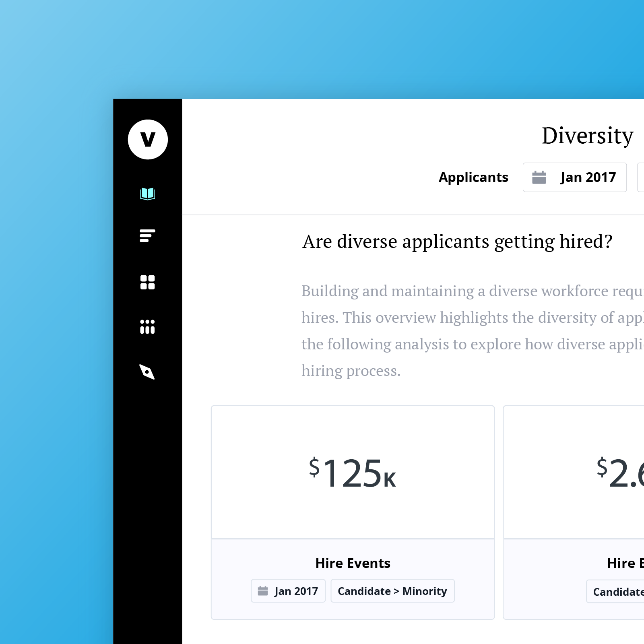This screenshot has width=644, height=644.
Task: Click the Jan 2017 chip under Hire Events
Action: click(288, 591)
